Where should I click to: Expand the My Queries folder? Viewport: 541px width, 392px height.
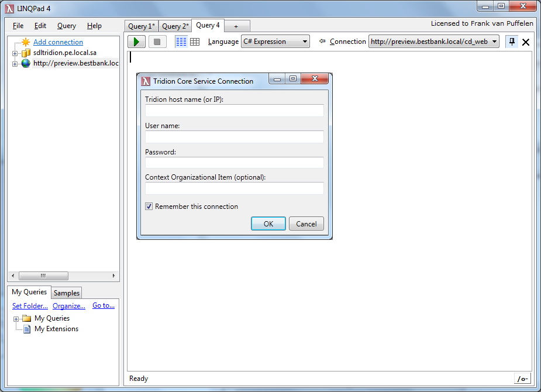point(16,319)
